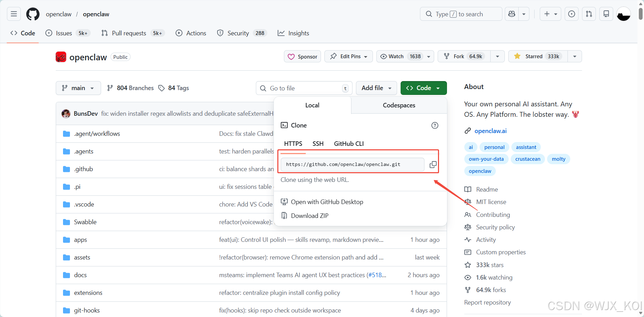
Task: Toggle the Starred star button
Action: point(538,56)
